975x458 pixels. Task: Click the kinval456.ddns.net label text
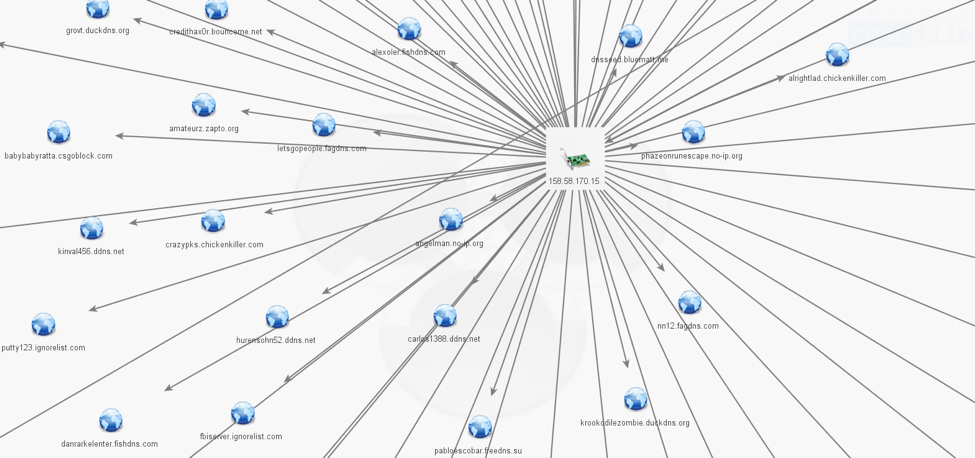(x=91, y=252)
